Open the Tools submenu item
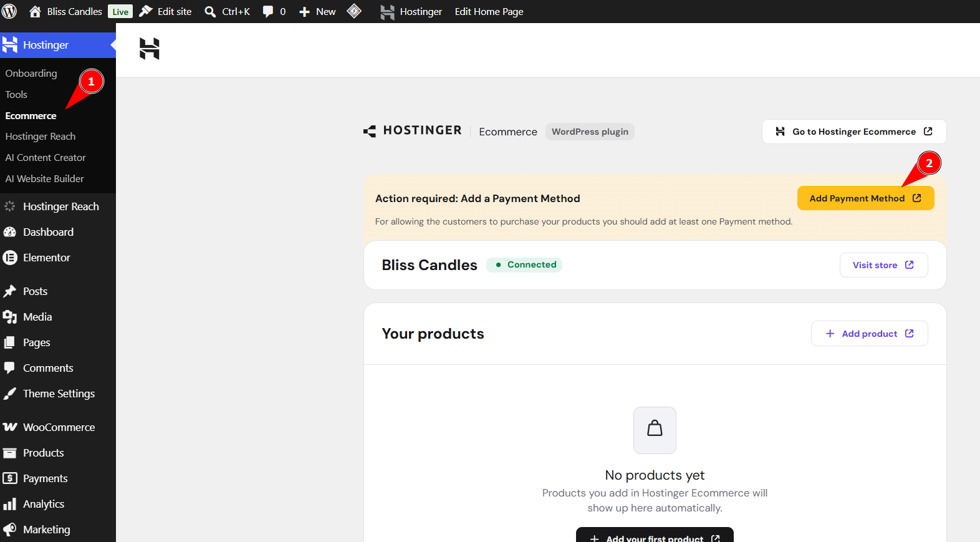980x542 pixels. coord(16,95)
